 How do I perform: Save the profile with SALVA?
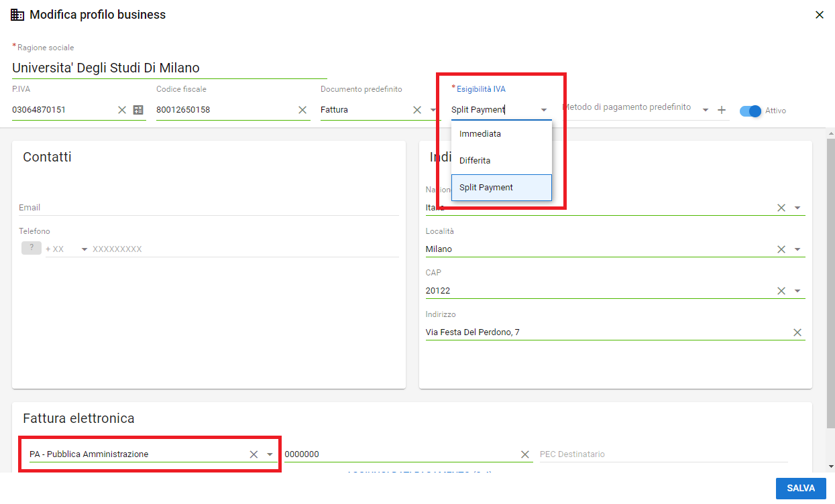click(x=801, y=489)
